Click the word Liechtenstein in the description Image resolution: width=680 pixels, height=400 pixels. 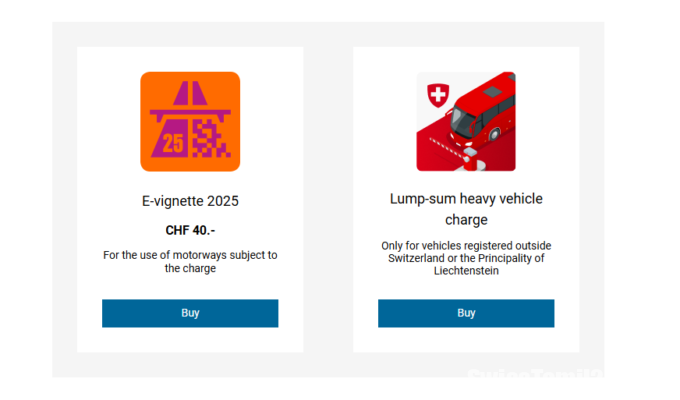coord(466,271)
